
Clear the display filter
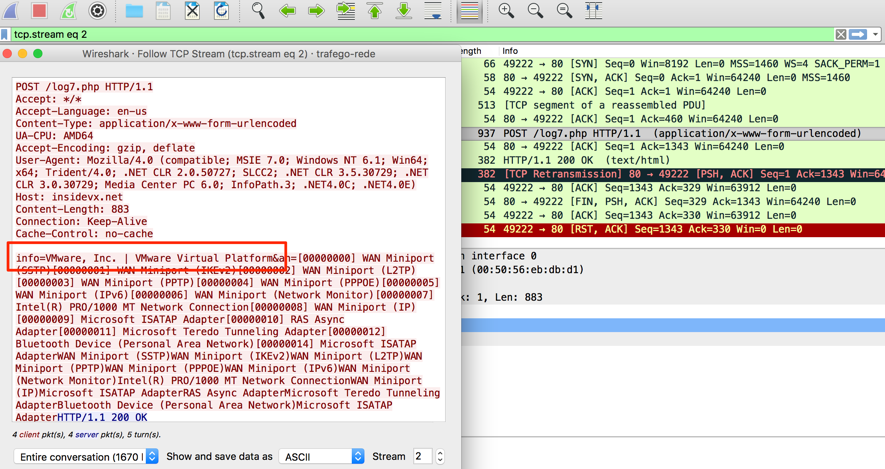click(840, 34)
